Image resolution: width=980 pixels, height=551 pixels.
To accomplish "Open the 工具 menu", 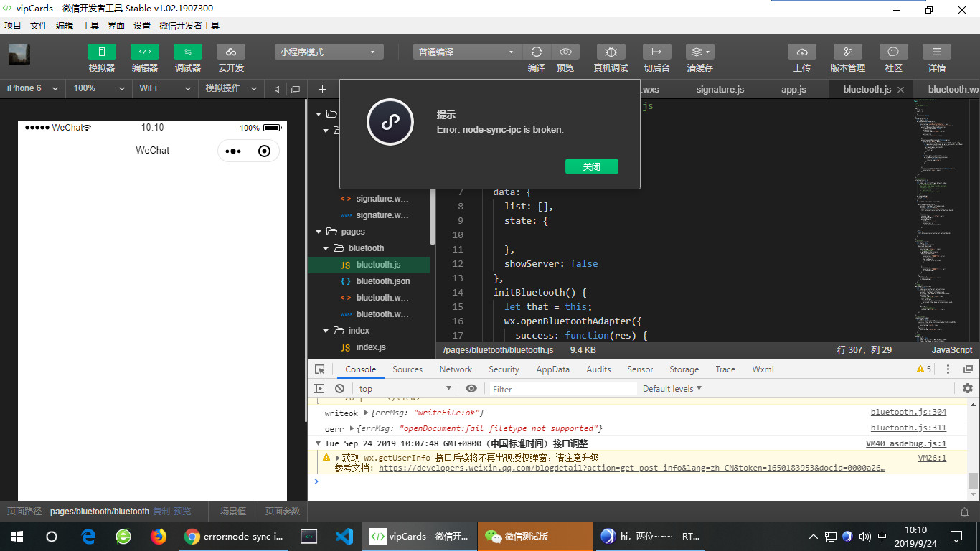I will coord(90,25).
